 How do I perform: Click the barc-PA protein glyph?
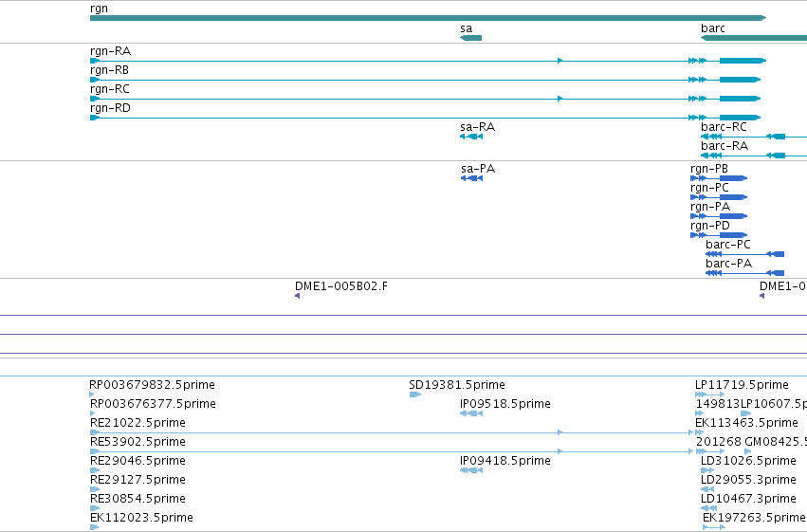click(x=744, y=273)
